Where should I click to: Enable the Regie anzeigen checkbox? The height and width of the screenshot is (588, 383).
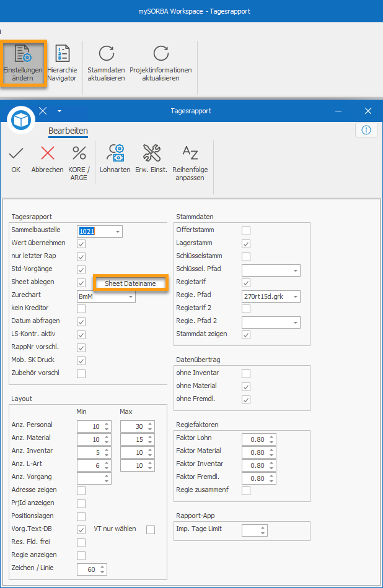coord(81,555)
